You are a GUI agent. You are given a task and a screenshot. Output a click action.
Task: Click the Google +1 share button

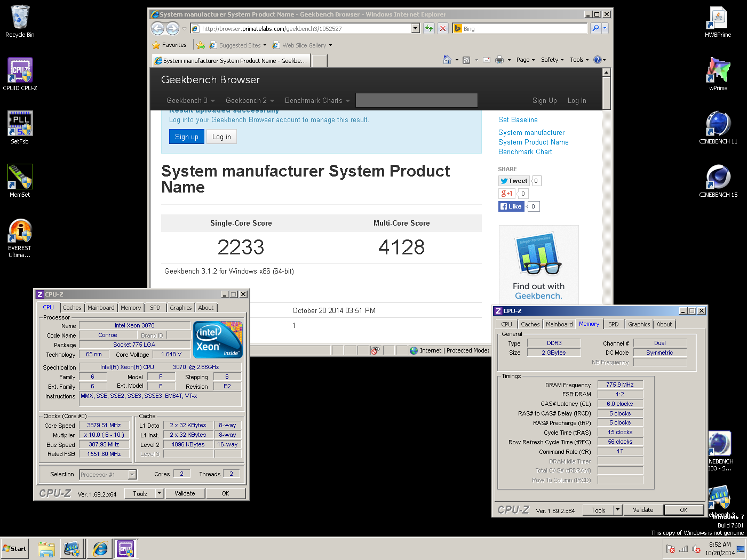(x=507, y=194)
